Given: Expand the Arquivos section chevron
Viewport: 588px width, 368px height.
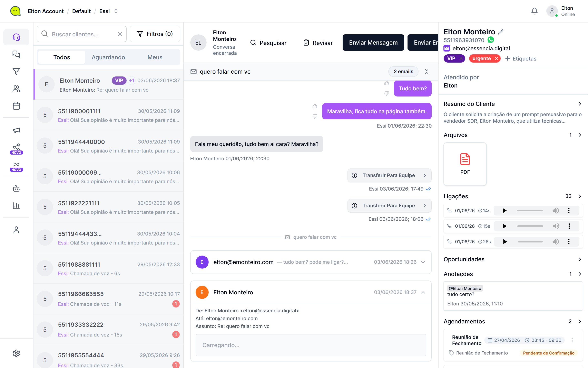Looking at the screenshot, I should pos(580,135).
